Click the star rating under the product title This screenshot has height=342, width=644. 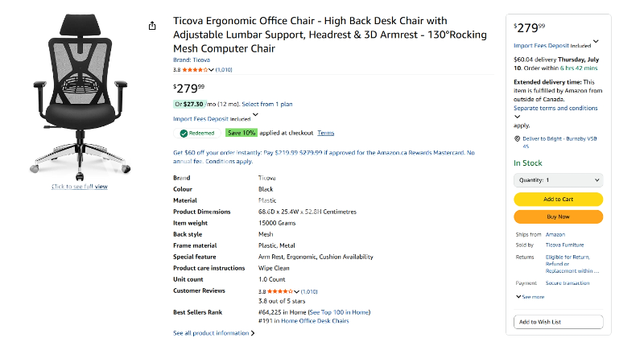click(x=196, y=70)
